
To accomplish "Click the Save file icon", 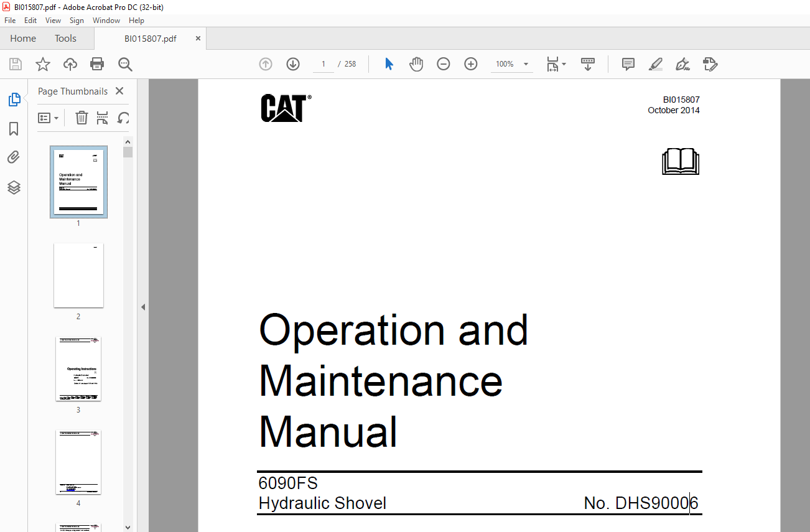I will click(16, 64).
